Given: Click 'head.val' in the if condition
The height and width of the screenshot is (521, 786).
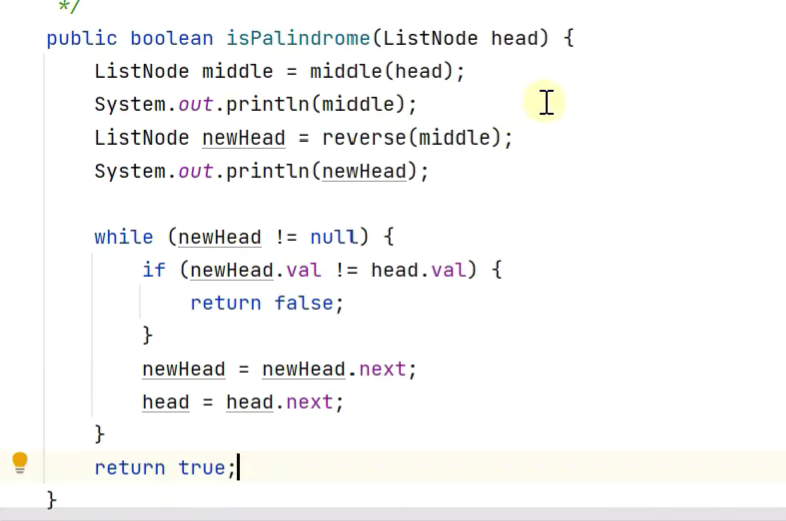Looking at the screenshot, I should click(418, 270).
